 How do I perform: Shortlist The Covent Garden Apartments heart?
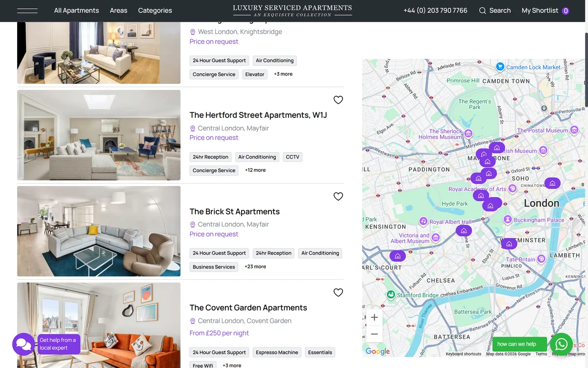pyautogui.click(x=338, y=292)
